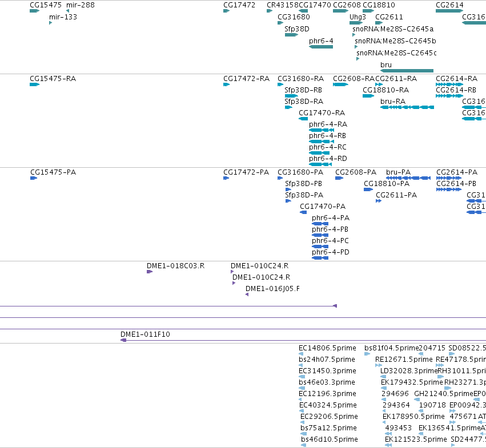486x448 pixels.
Task: Open the CG17472-PA protein label
Action: [x=246, y=172]
